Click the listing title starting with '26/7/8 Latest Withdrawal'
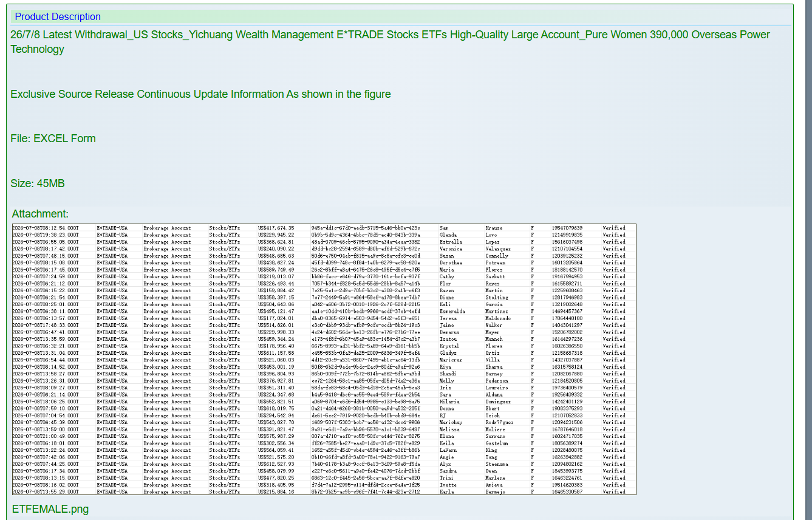 [x=390, y=42]
